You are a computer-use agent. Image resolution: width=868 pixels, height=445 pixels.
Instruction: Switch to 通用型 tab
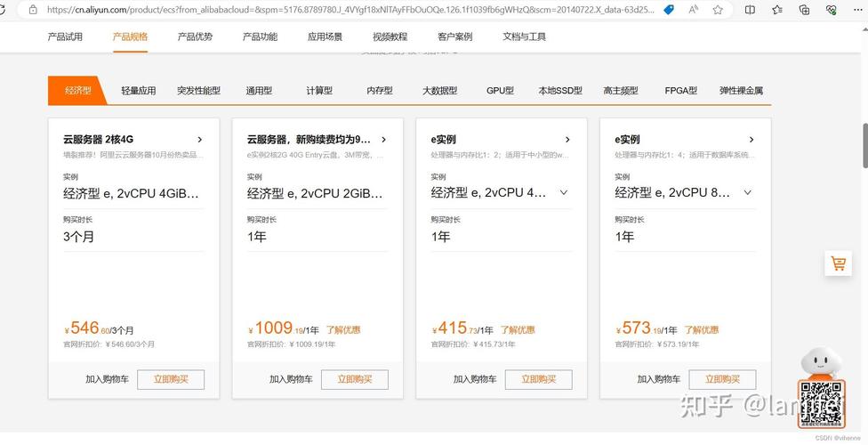259,90
